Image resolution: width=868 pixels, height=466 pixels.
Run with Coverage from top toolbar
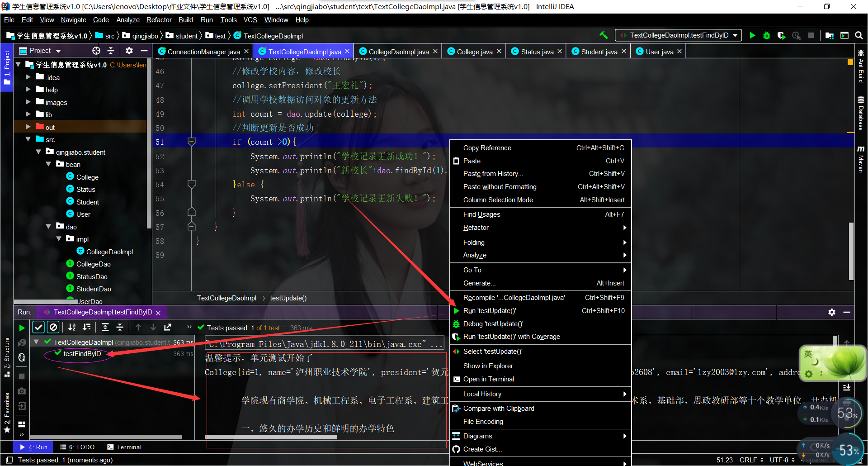(x=781, y=35)
